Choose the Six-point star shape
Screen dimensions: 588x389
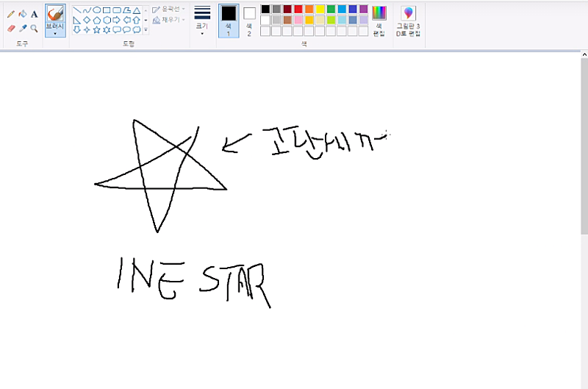107,29
